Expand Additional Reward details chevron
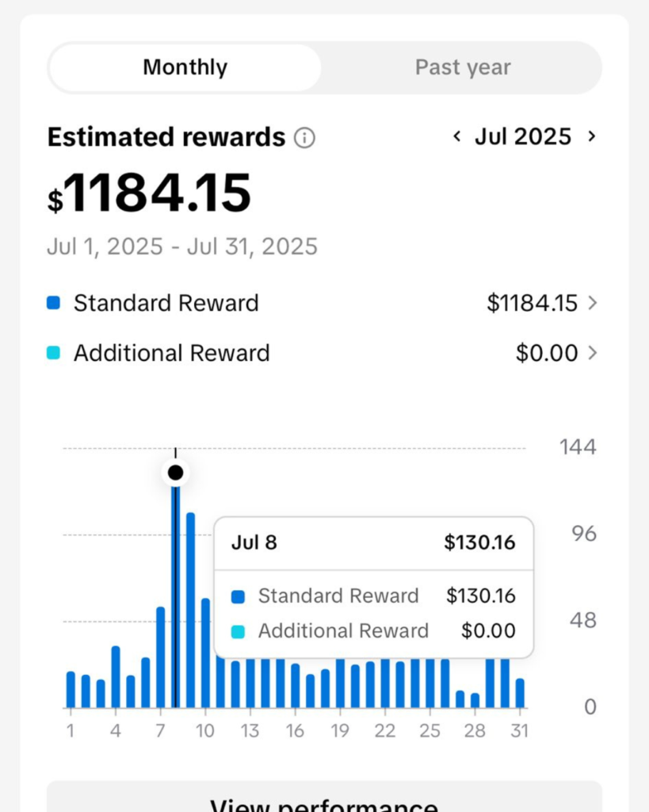 (592, 353)
